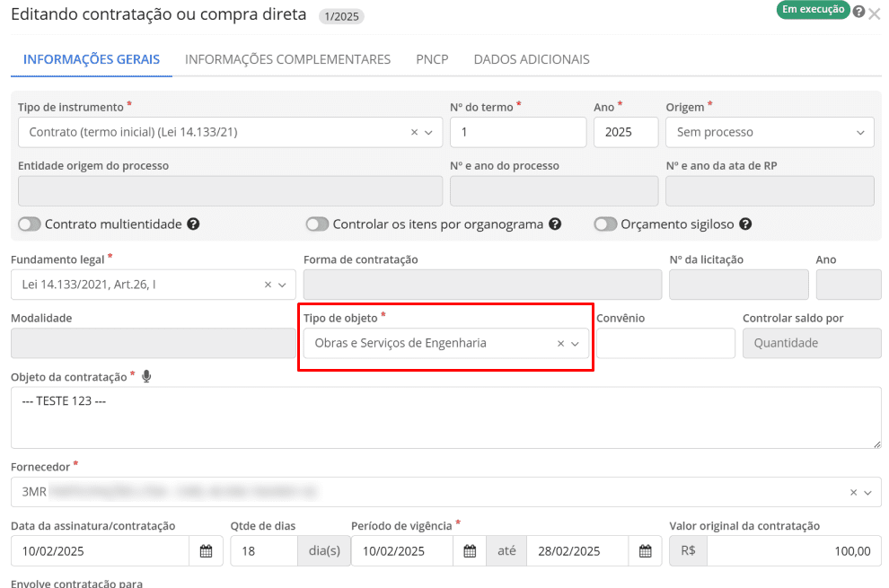The image size is (889, 588).
Task: Open the PNCP tab
Action: click(x=432, y=59)
